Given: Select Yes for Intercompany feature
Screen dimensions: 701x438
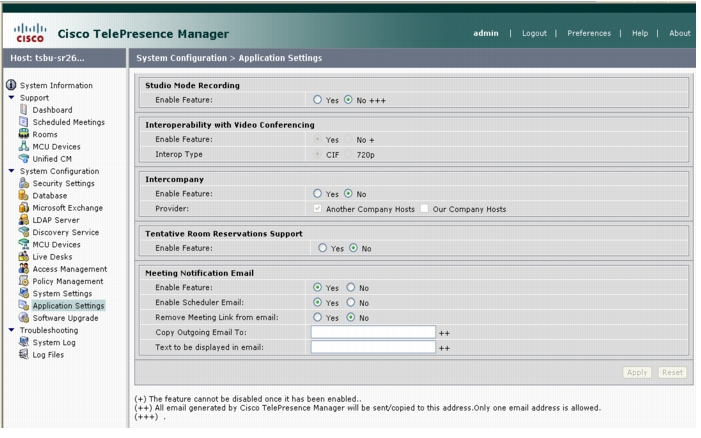Looking at the screenshot, I should [317, 194].
